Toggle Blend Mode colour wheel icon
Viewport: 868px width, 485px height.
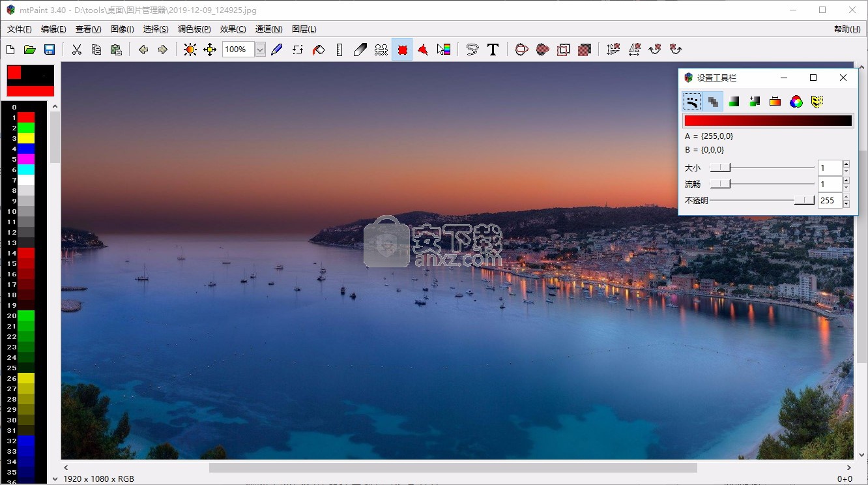pyautogui.click(x=796, y=101)
